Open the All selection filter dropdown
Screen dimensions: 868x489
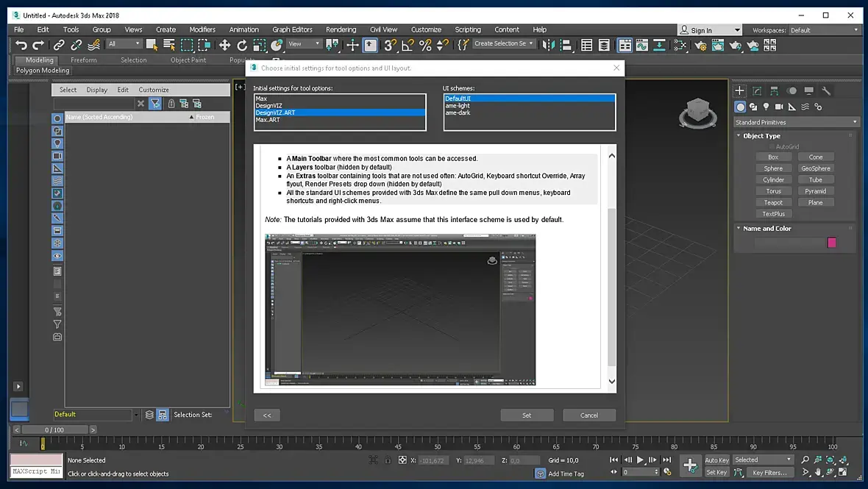[124, 43]
